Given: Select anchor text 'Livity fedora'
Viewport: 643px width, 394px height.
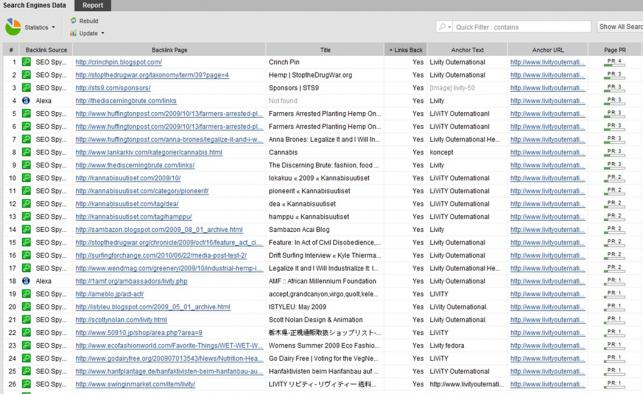Looking at the screenshot, I should tap(447, 345).
